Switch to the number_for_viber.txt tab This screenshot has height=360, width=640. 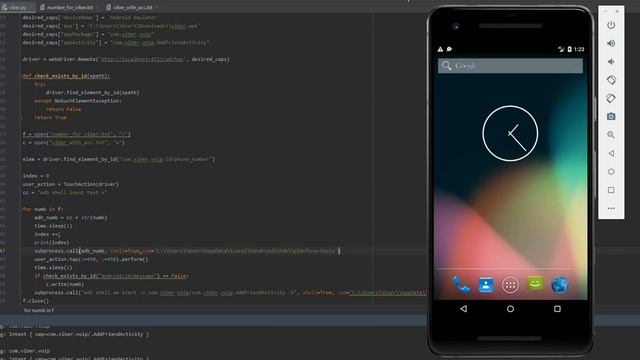(69, 7)
